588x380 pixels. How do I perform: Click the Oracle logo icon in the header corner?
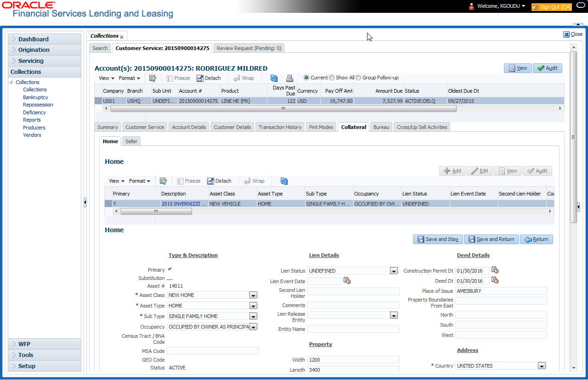pyautogui.click(x=581, y=6)
